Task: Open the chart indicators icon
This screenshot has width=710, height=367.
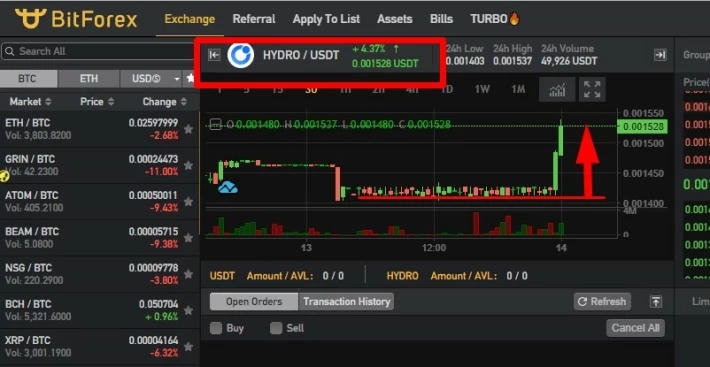Action: [557, 90]
